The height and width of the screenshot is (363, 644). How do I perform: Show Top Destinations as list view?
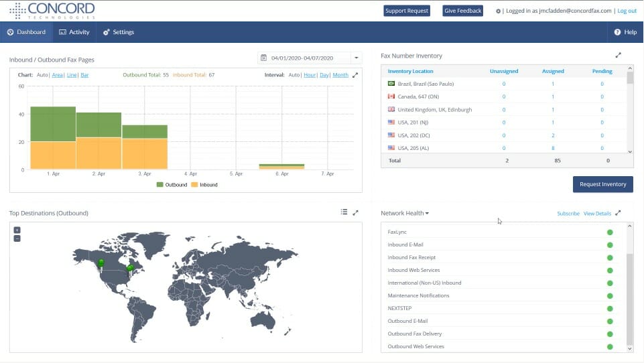pyautogui.click(x=344, y=212)
